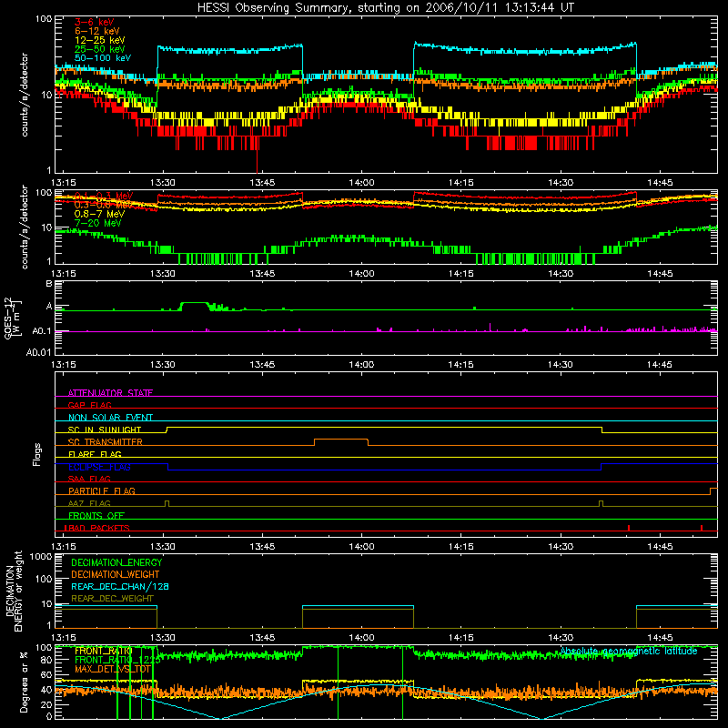Click 'Absolute geomagnetic latitude' cyan label
The height and width of the screenshot is (728, 728).
(x=629, y=651)
